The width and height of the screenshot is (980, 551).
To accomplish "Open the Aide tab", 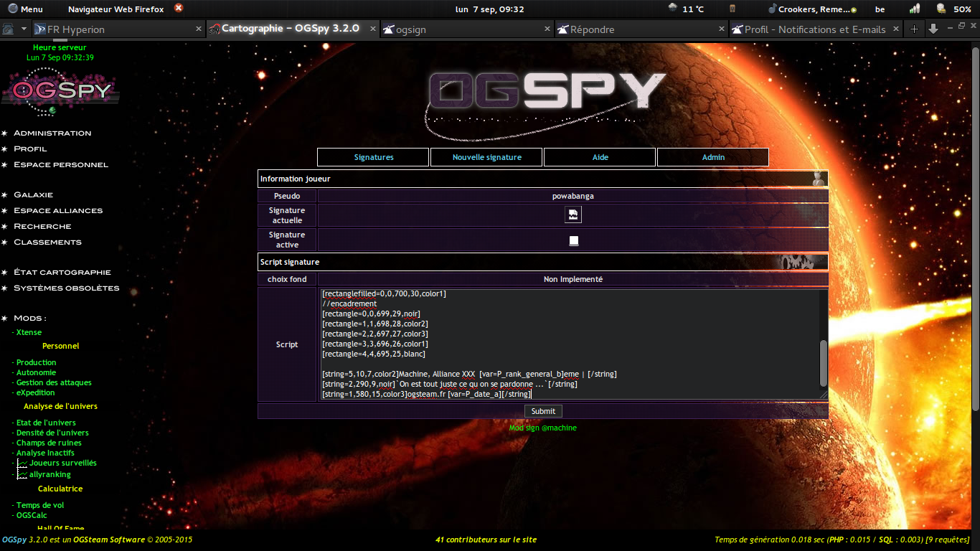I will click(x=600, y=157).
